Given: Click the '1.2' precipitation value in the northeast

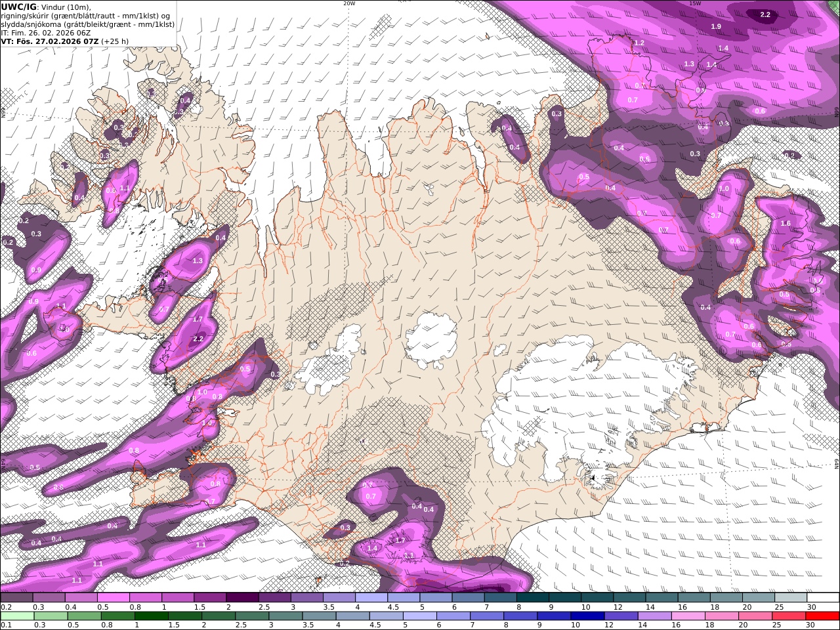Looking at the screenshot, I should click(x=639, y=43).
